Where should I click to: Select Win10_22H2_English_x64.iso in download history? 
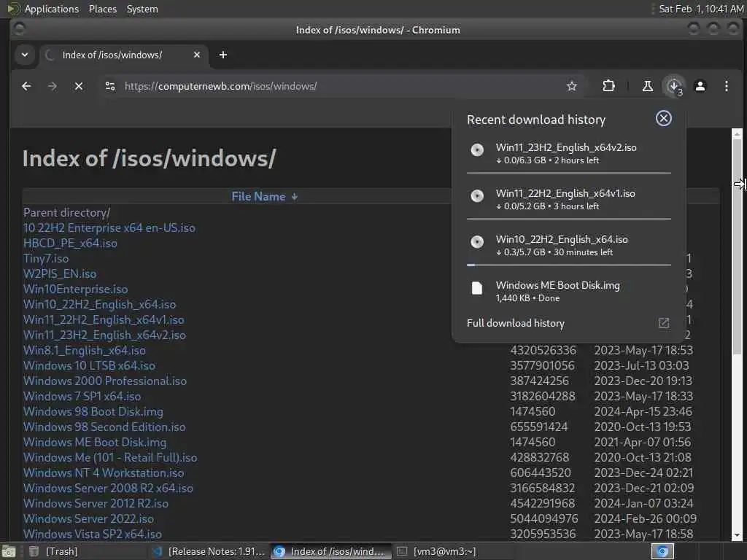569,245
